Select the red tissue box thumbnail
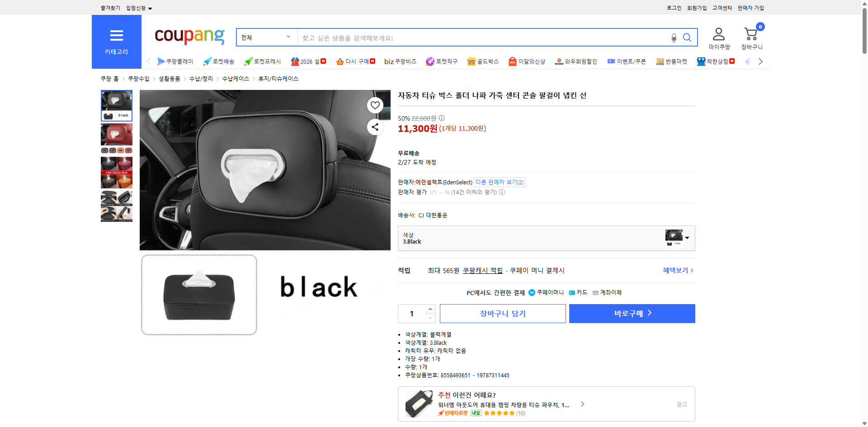The height and width of the screenshot is (427, 868). pos(116,139)
